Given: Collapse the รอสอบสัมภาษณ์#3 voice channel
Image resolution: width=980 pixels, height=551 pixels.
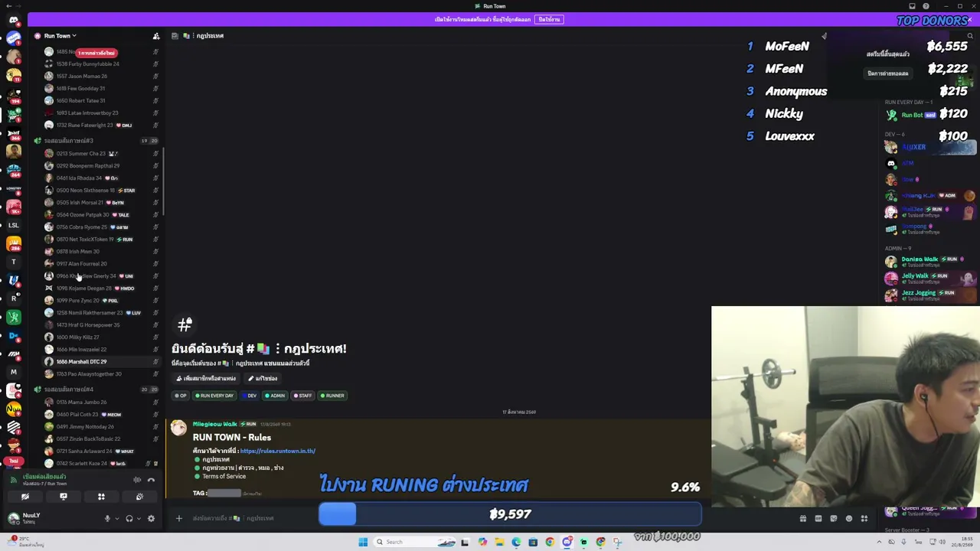Looking at the screenshot, I should (x=68, y=141).
